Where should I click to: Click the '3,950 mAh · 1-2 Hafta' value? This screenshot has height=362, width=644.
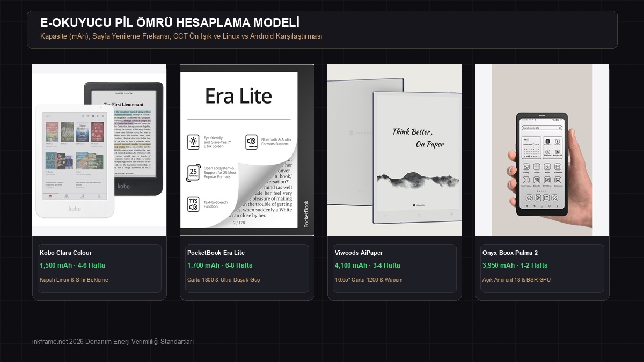coord(515,265)
